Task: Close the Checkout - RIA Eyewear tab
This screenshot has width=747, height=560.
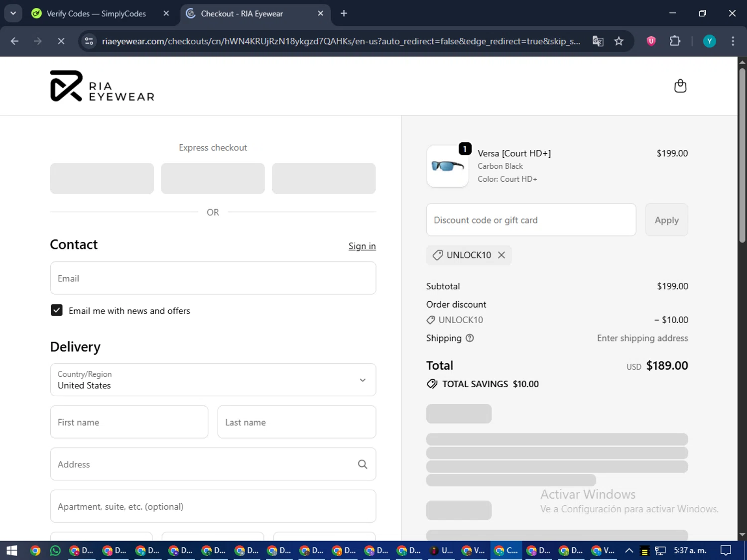Action: click(321, 13)
